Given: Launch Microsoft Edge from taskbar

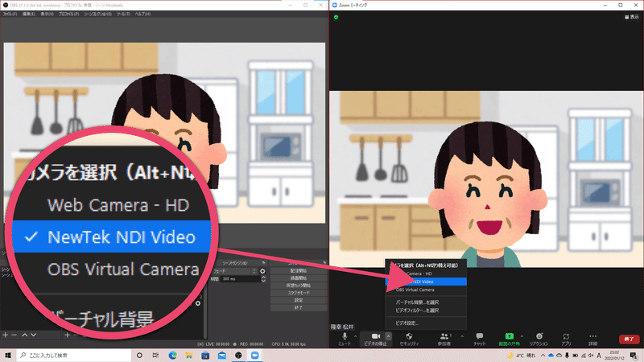Looking at the screenshot, I should tap(172, 356).
